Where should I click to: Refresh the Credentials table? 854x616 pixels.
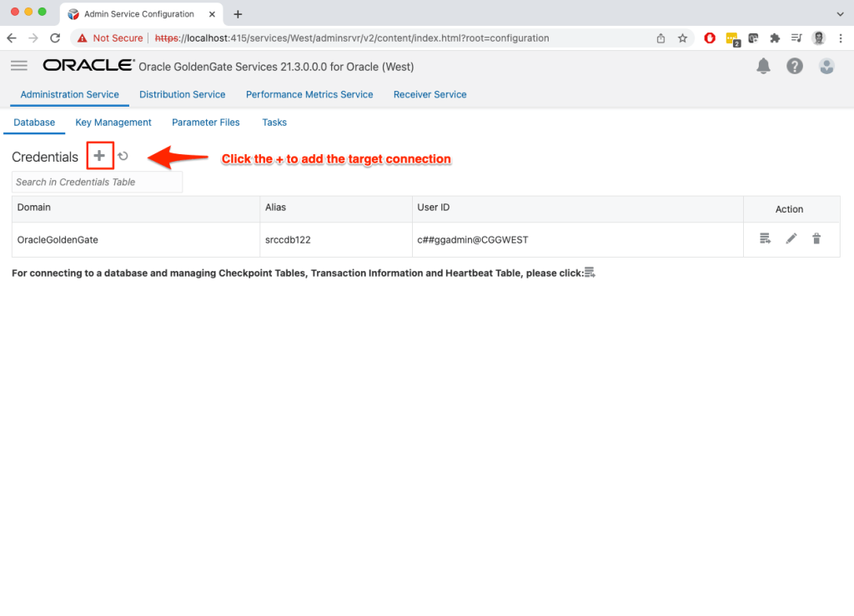123,156
